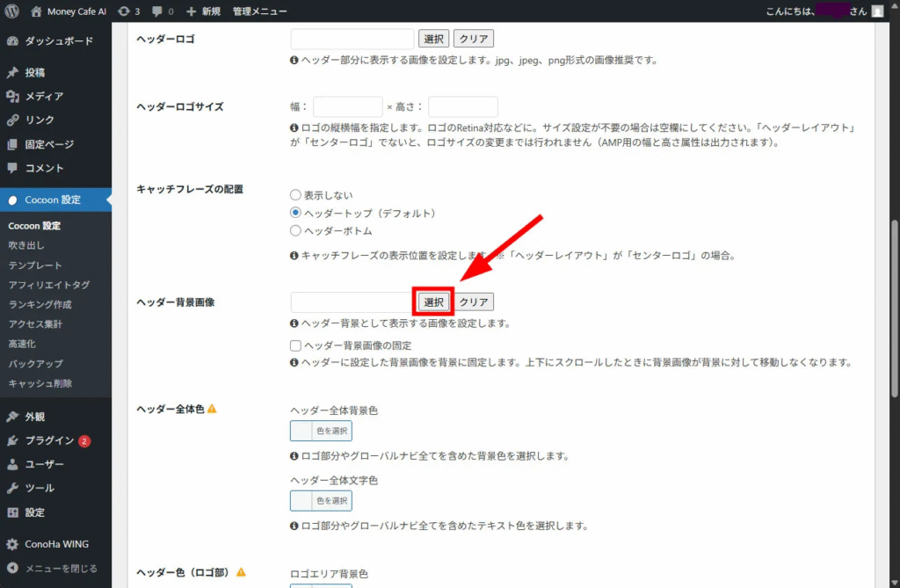900x588 pixels.
Task: Click warning icon beside ヘッダー色（ロゴ部）
Action: tap(241, 572)
